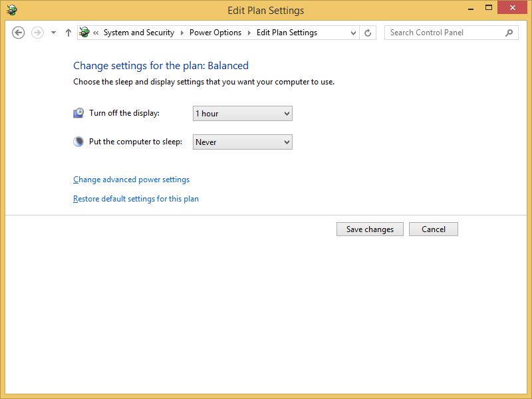Cancel the plan changes
Screen dimensions: 532x399
pos(434,229)
